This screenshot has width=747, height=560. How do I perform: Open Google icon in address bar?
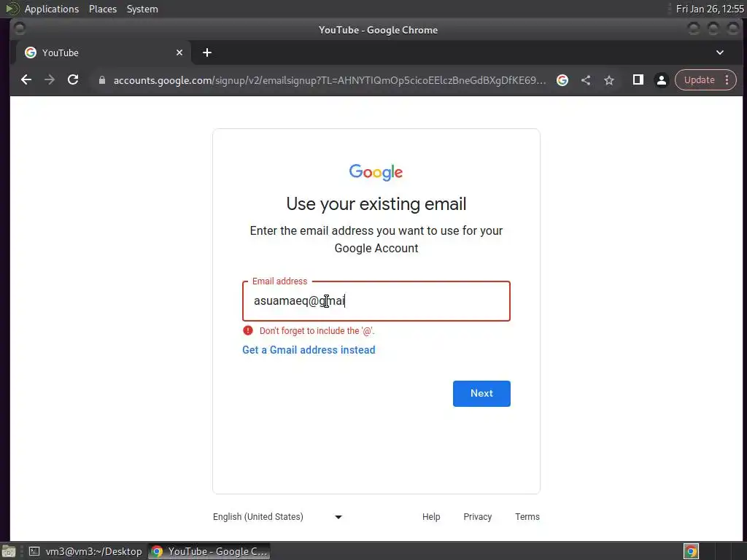point(562,80)
